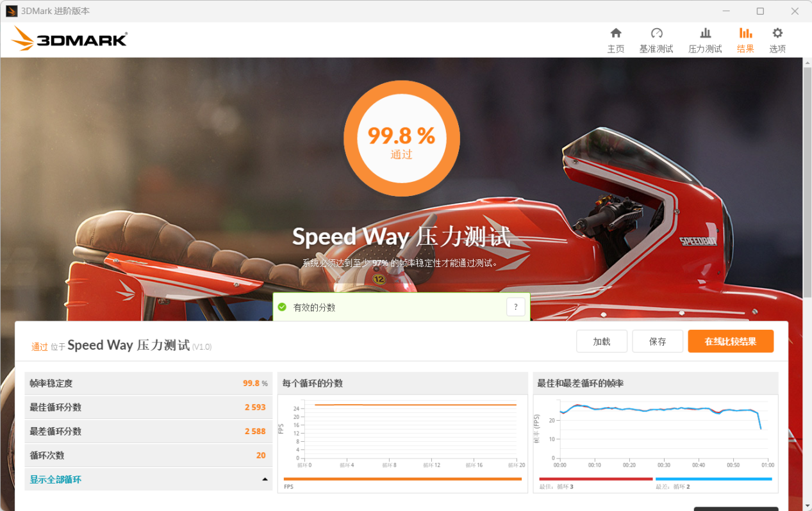Click the 3DMark logo
Image resolution: width=812 pixels, height=511 pixels.
(69, 39)
